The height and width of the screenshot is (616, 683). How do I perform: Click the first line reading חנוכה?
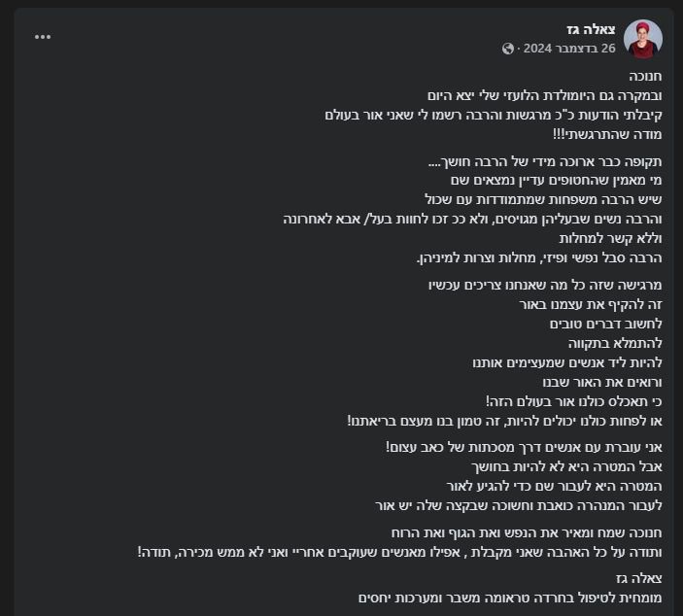[x=644, y=76]
